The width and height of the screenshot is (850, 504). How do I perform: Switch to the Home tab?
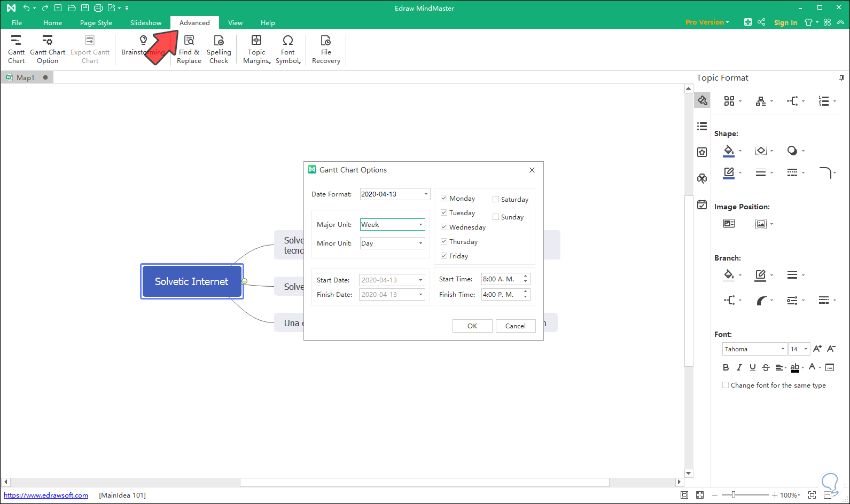[x=52, y=22]
